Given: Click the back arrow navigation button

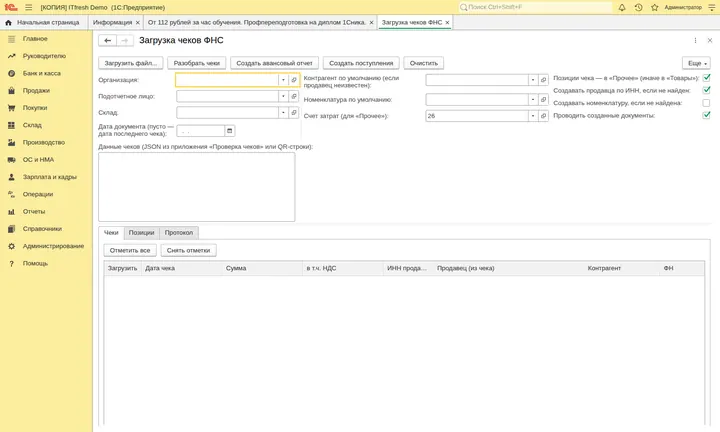Looking at the screenshot, I should 107,40.
